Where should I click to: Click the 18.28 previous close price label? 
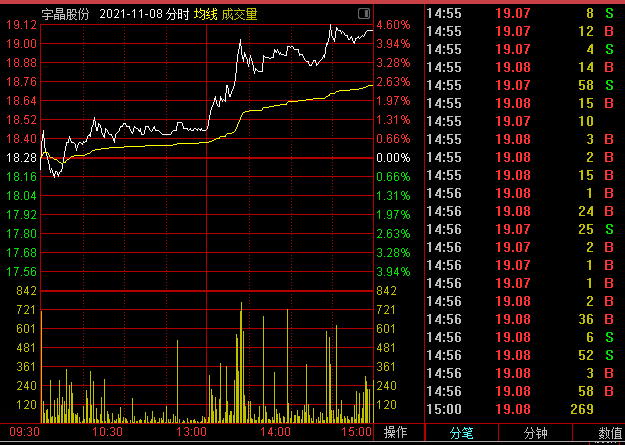coord(22,158)
